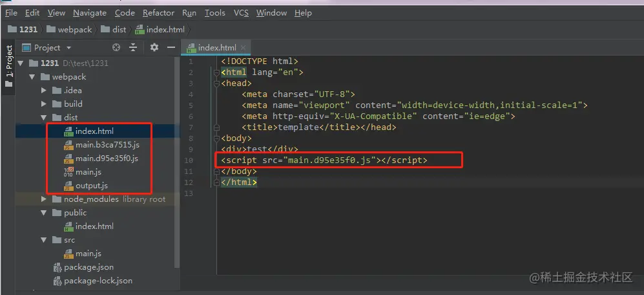Viewport: 644px width, 295px height.
Task: Open the Window menu
Action: coord(271,13)
